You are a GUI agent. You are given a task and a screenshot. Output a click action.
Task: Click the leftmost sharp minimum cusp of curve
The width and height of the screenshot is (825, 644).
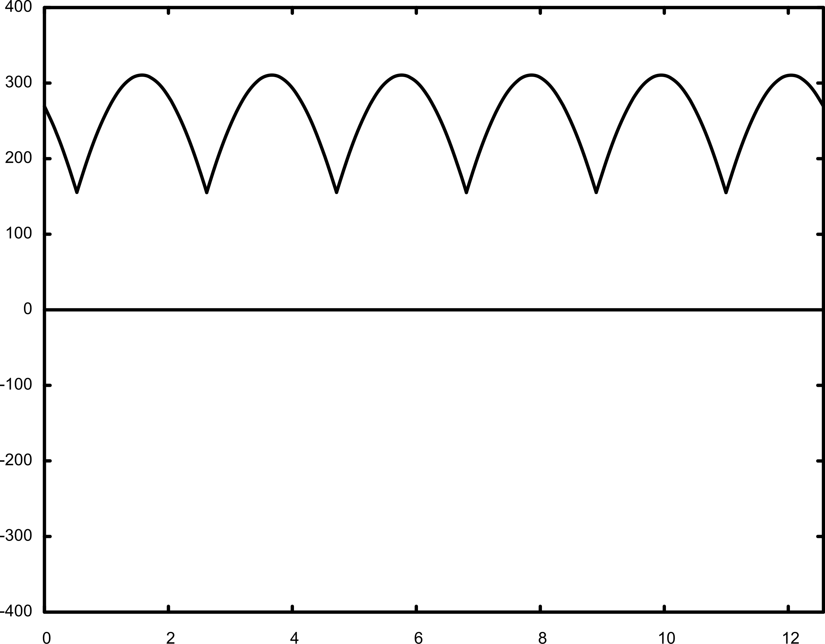point(77,193)
